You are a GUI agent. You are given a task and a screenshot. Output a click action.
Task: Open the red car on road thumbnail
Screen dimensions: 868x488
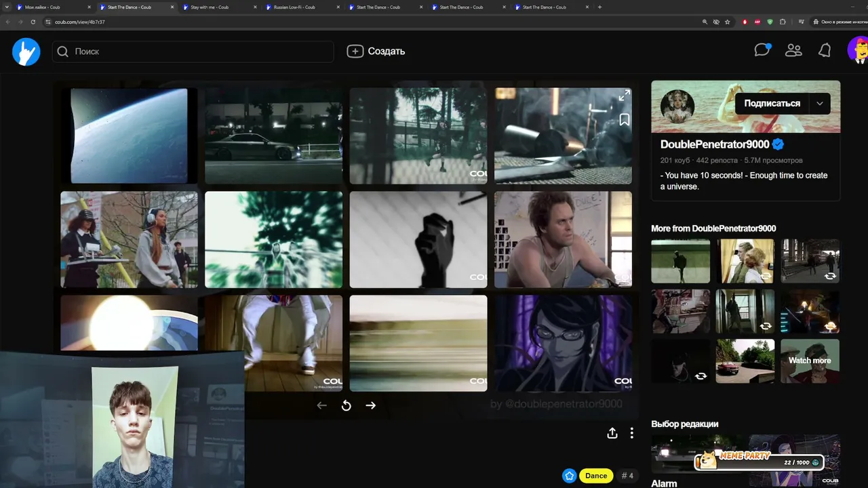pos(745,361)
